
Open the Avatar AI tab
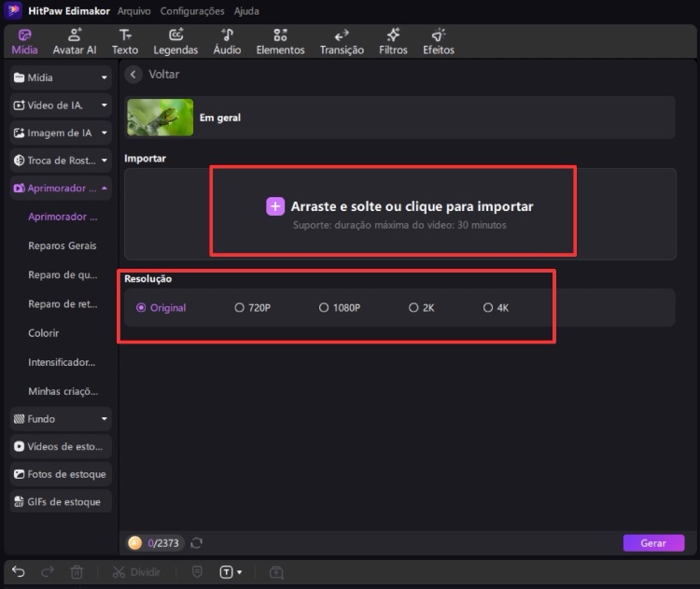74,41
